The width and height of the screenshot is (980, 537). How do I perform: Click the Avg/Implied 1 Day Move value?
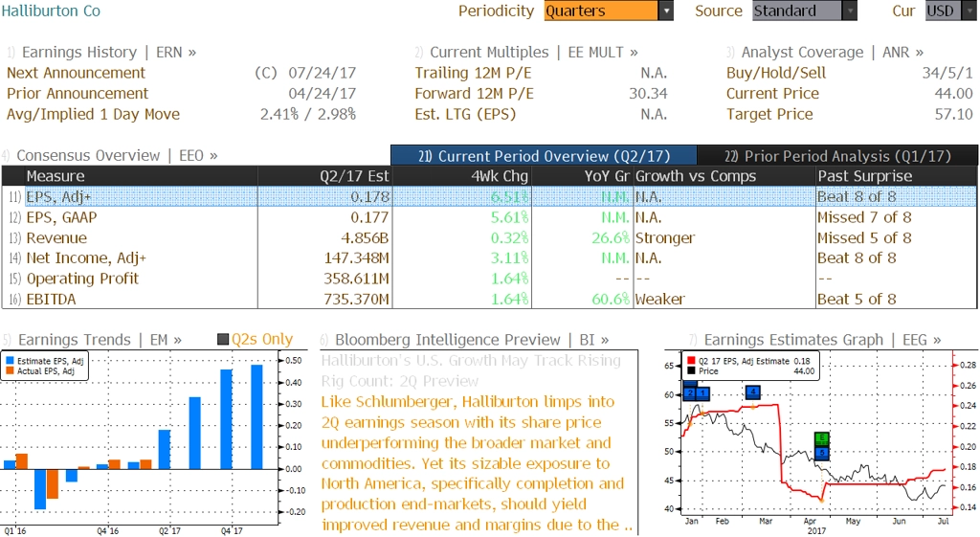pyautogui.click(x=308, y=115)
